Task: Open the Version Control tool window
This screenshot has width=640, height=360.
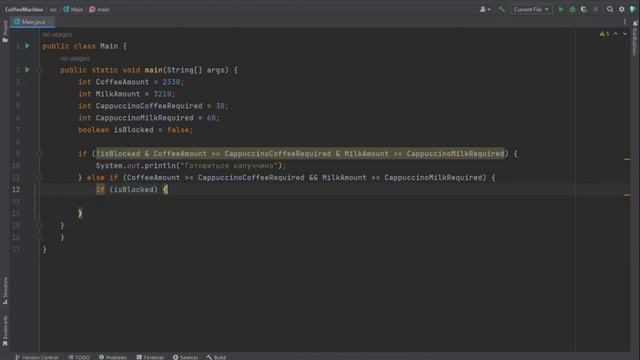Action: [x=37, y=357]
